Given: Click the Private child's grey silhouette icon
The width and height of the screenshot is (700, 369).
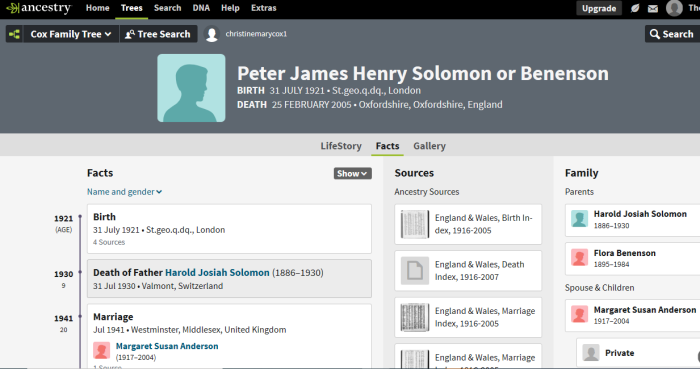Looking at the screenshot, I should [591, 353].
